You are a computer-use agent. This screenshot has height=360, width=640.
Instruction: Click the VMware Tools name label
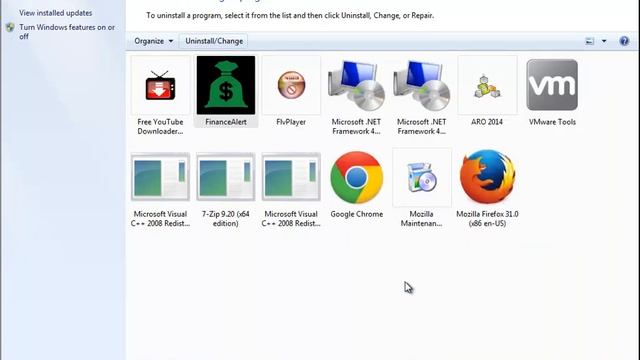tap(552, 122)
